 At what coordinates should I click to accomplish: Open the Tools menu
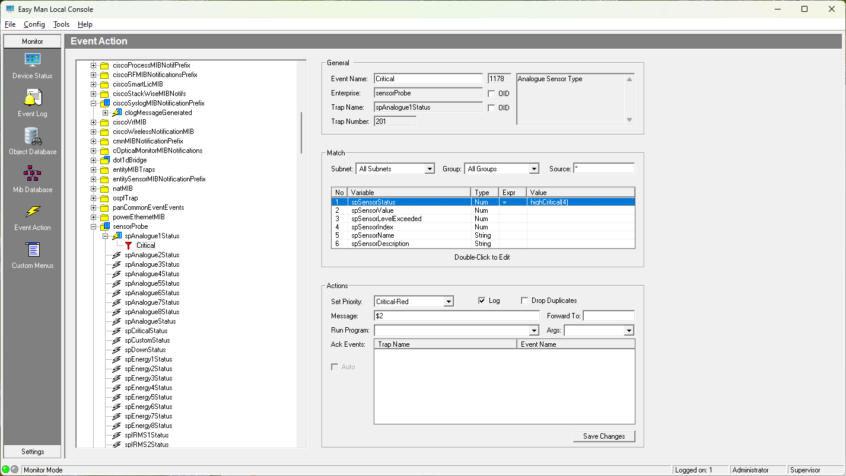coord(61,24)
